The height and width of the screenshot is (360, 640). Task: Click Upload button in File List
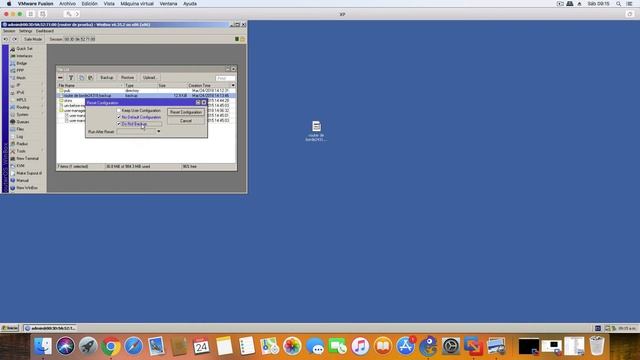[149, 78]
